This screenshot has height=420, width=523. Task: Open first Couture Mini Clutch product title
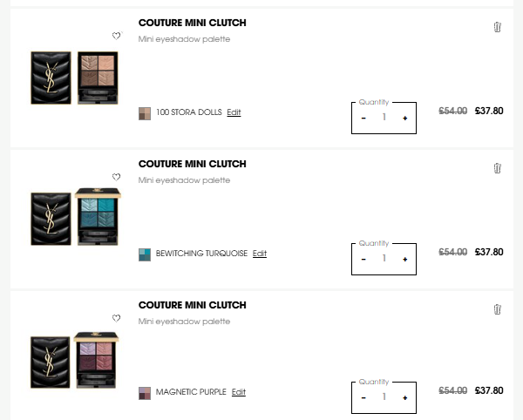point(193,23)
